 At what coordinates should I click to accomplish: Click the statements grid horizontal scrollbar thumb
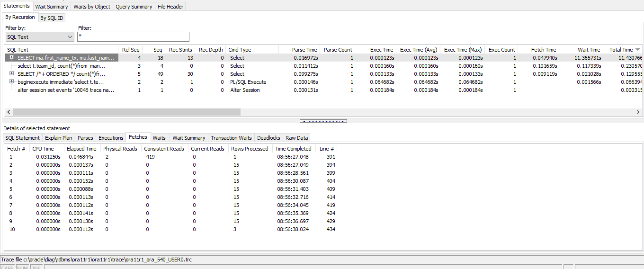(x=126, y=112)
